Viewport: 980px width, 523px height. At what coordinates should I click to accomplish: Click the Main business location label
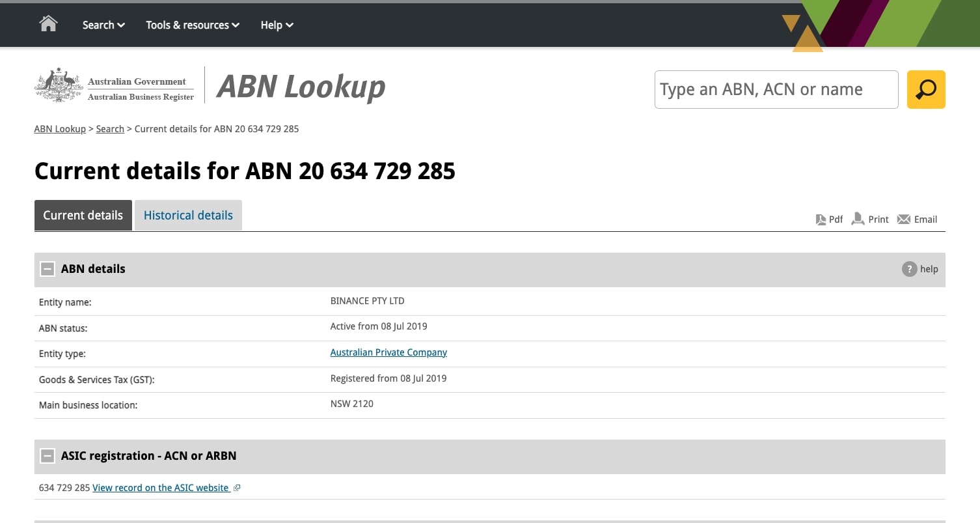pyautogui.click(x=88, y=405)
